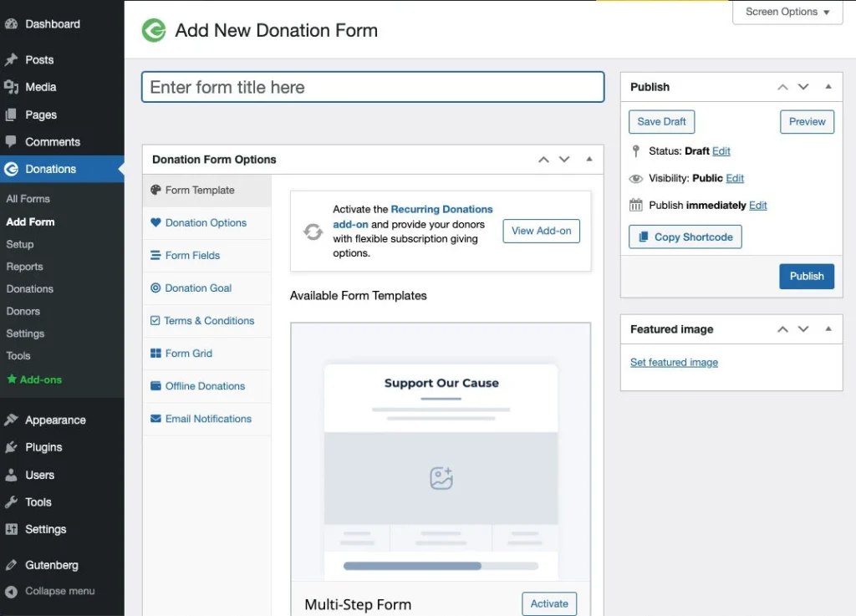Edit the Draft status link
The image size is (856, 616).
(x=721, y=151)
